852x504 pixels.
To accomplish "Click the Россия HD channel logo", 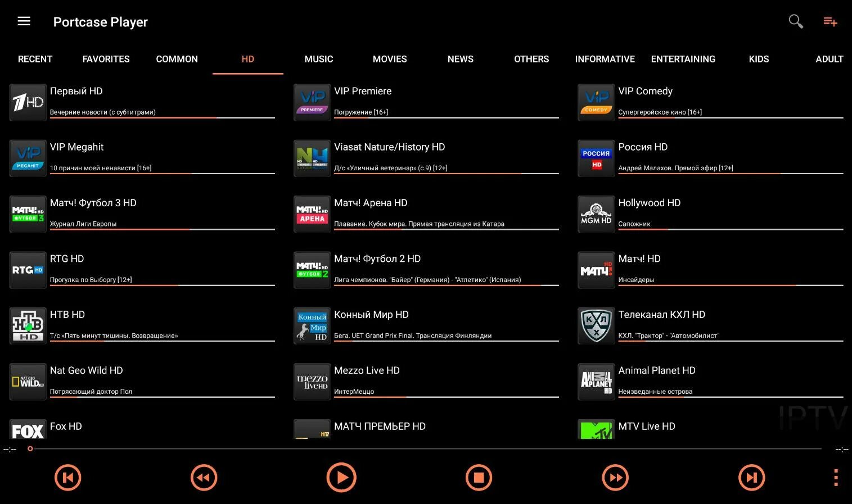I will (x=596, y=158).
